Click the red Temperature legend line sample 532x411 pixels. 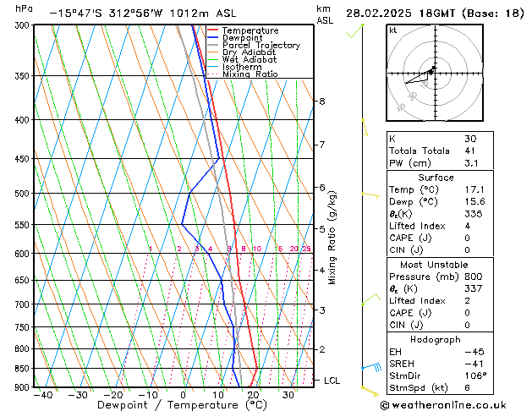[x=213, y=30]
